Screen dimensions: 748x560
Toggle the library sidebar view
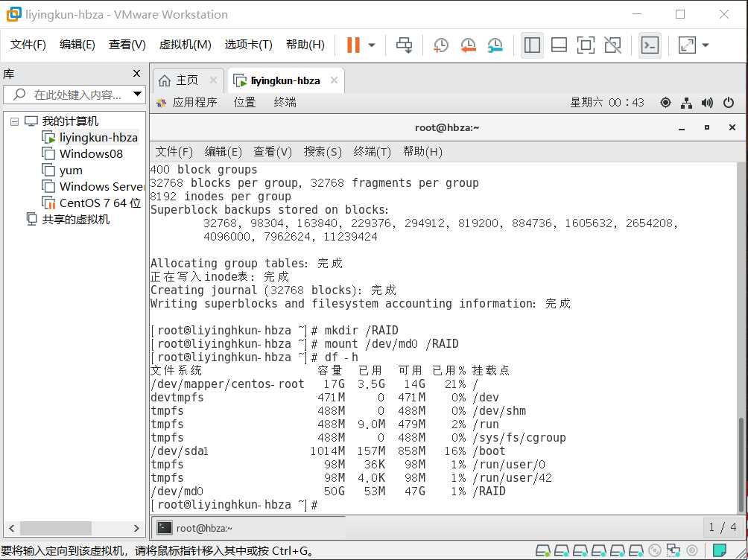pos(532,45)
